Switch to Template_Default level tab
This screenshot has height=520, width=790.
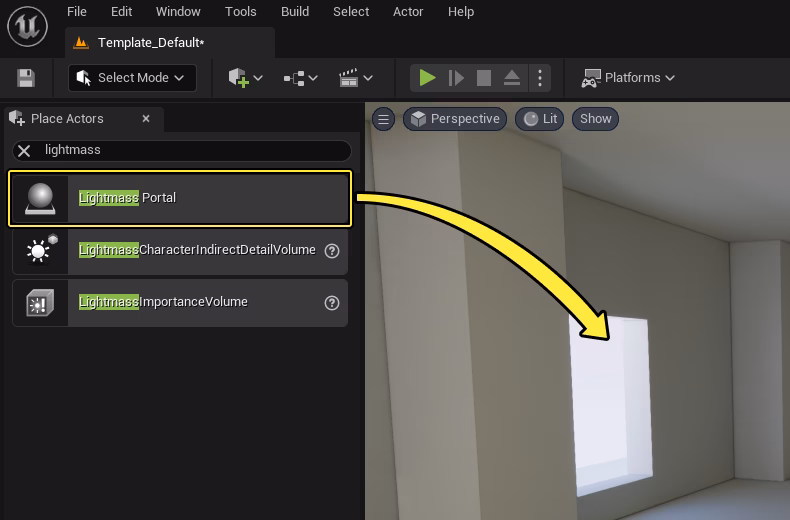[x=170, y=43]
